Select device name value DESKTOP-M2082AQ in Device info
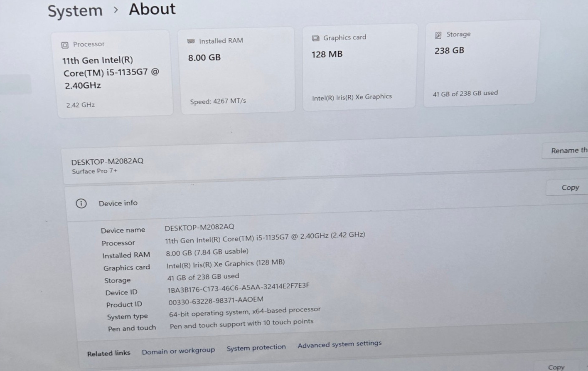Screen dimensions: 588x371 point(199,228)
